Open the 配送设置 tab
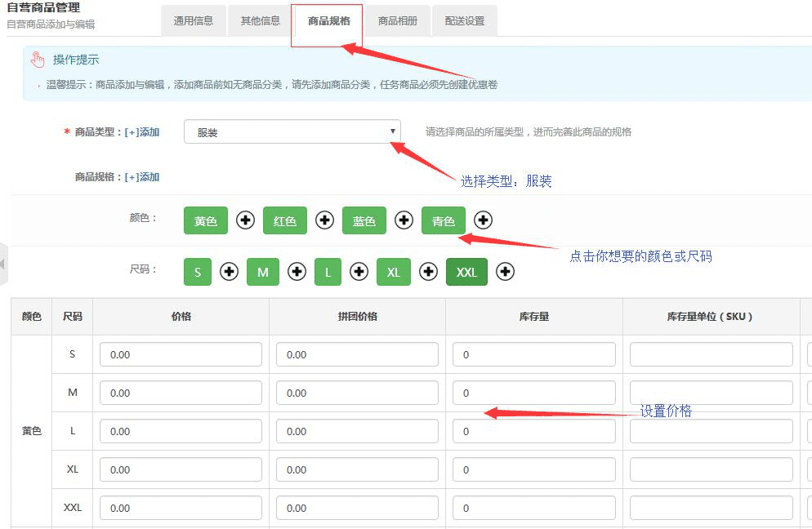Image resolution: width=812 pixels, height=529 pixels. tap(464, 21)
